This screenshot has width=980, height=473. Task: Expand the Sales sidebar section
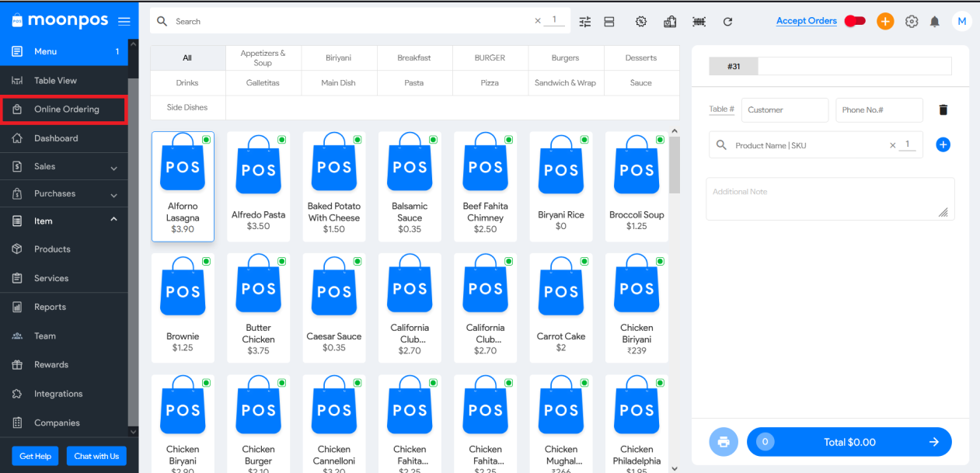113,167
